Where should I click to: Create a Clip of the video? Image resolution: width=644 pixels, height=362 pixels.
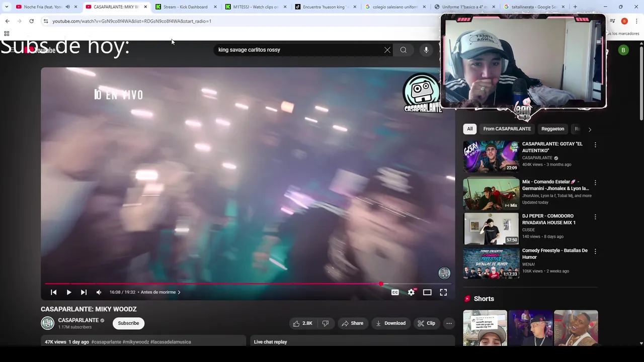[426, 323]
